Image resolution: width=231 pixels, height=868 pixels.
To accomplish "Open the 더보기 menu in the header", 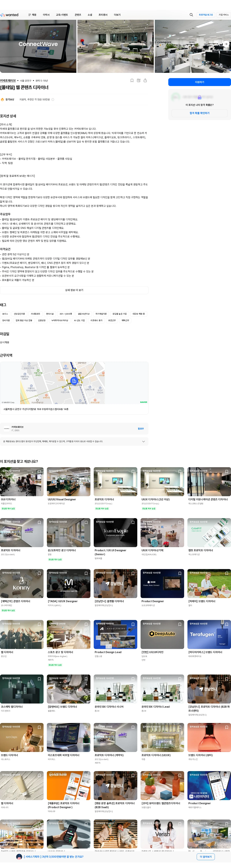I will pos(117,15).
